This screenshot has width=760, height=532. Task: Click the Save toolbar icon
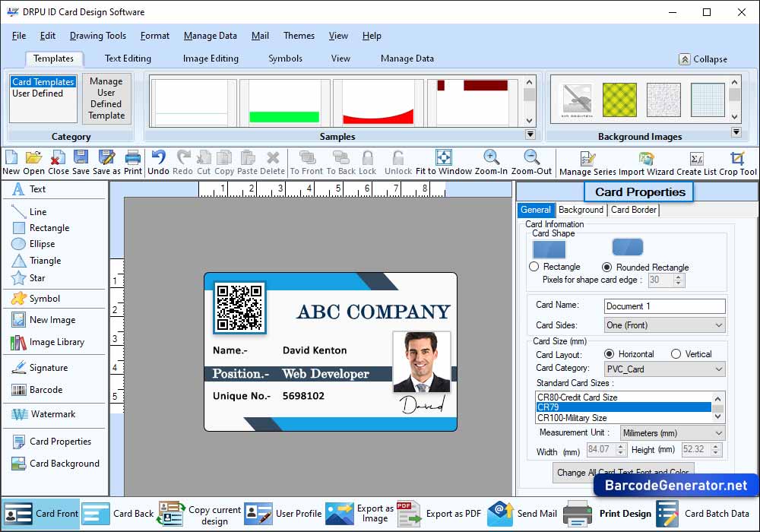tap(81, 157)
